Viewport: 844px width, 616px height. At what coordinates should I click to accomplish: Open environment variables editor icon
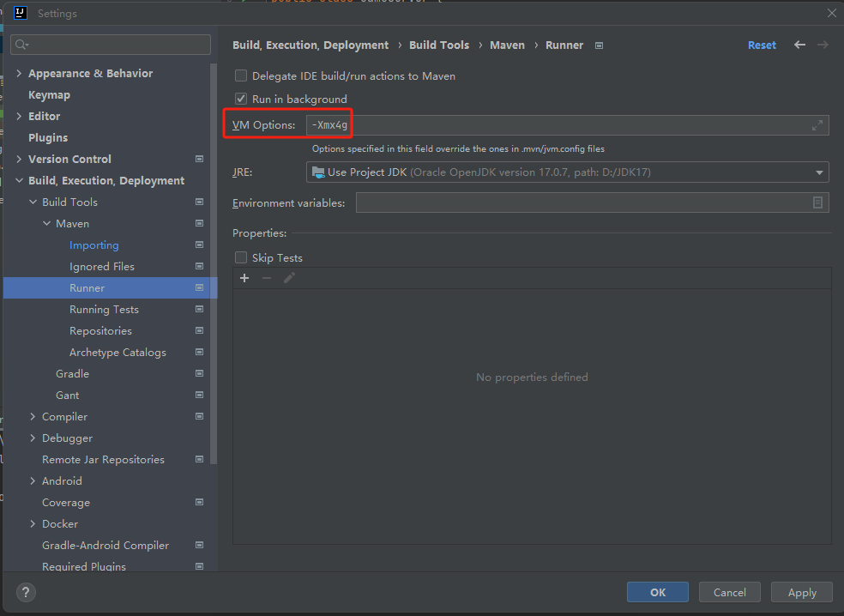(817, 202)
